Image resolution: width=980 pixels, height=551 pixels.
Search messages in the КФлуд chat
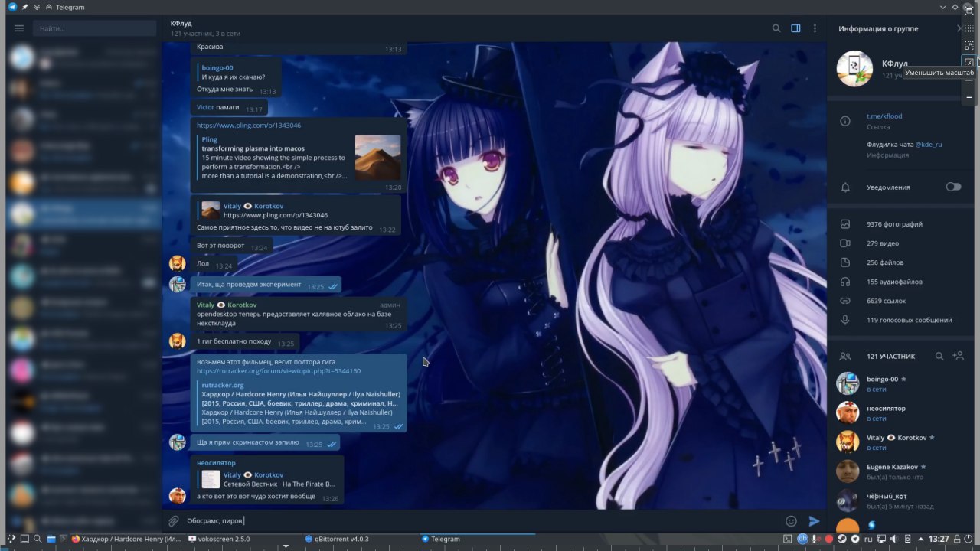click(776, 28)
